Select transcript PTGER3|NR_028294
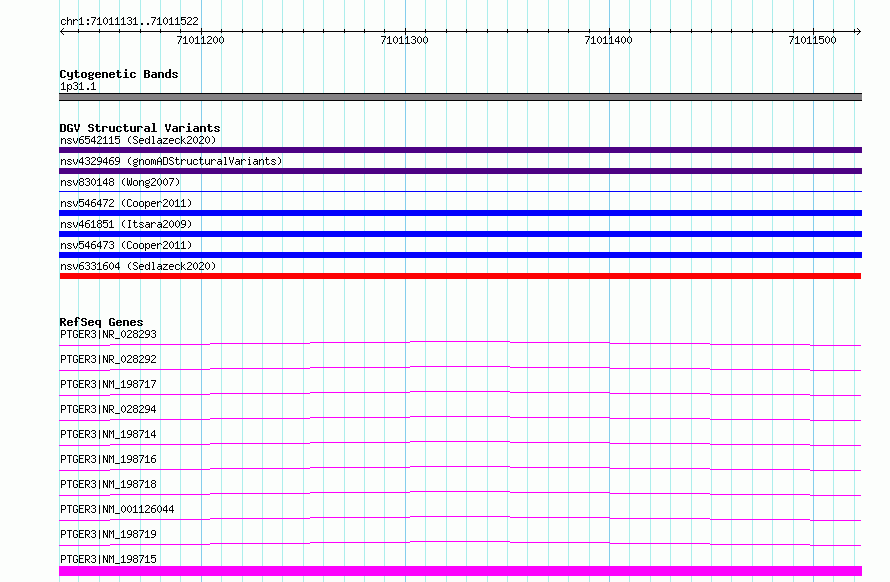The height and width of the screenshot is (582, 890). (108, 409)
